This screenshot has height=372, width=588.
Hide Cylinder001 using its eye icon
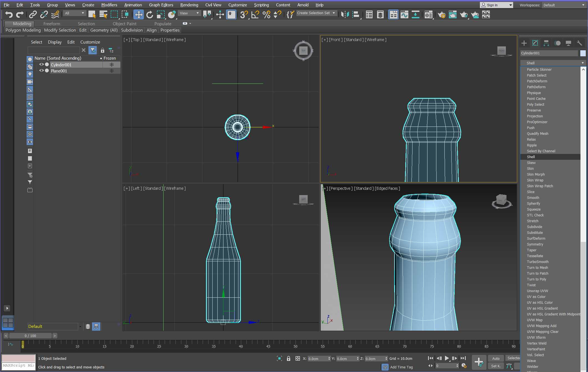tap(41, 64)
